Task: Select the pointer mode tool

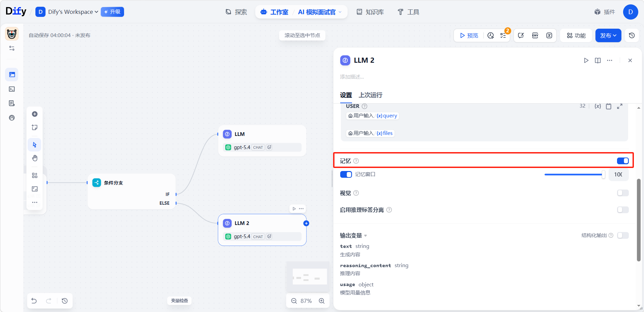Action: [35, 145]
